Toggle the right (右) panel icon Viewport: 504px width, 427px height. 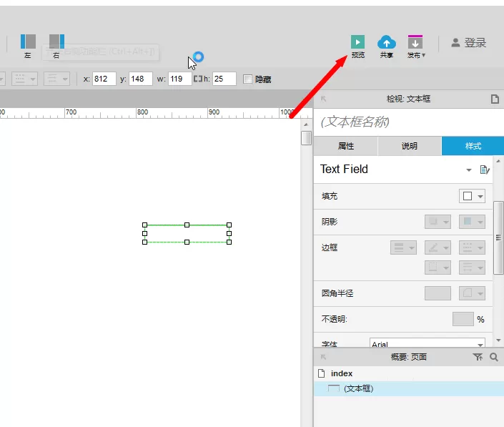(56, 41)
